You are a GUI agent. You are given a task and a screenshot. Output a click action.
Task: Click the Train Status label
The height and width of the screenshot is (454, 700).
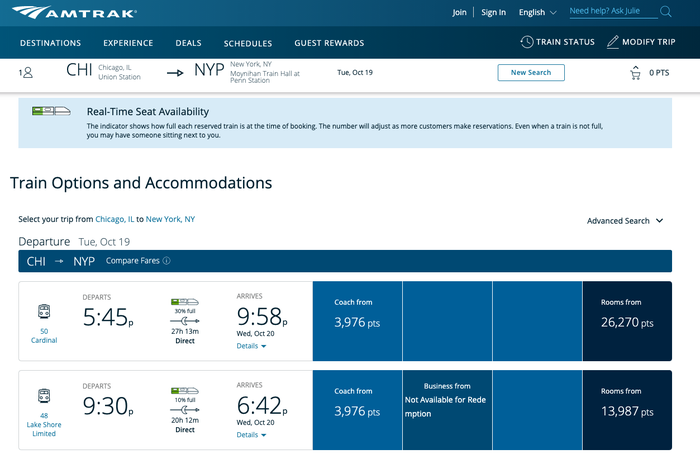click(x=565, y=42)
